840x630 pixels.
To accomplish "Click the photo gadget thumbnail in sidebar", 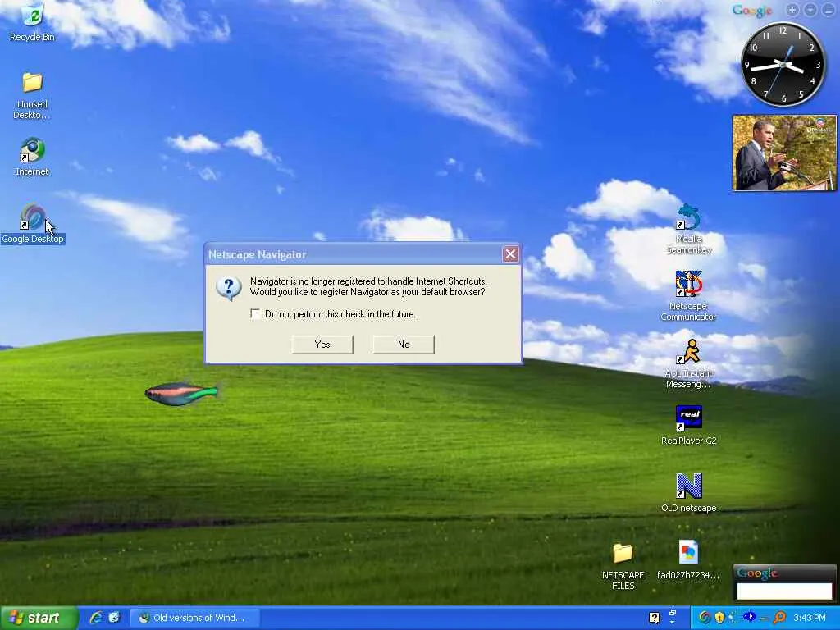I will pos(784,153).
